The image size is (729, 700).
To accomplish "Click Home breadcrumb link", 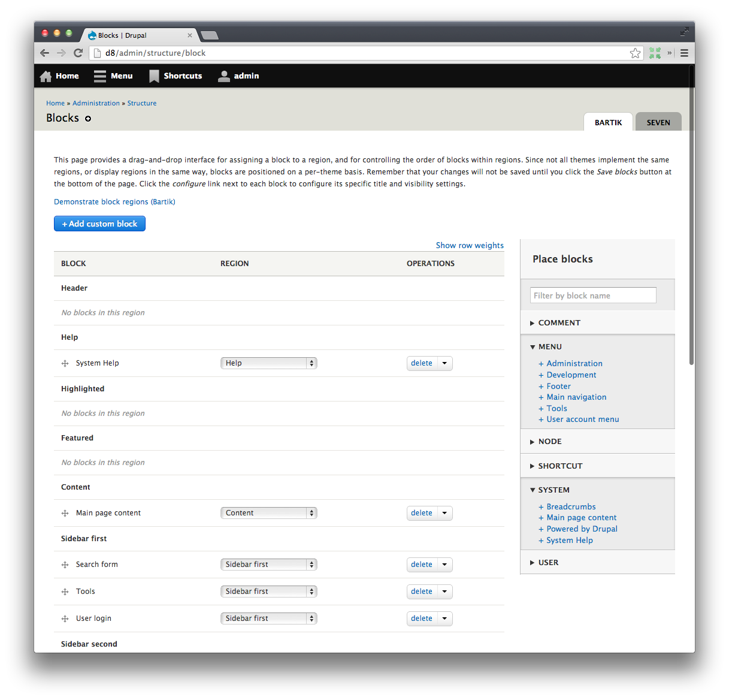I will pyautogui.click(x=55, y=103).
